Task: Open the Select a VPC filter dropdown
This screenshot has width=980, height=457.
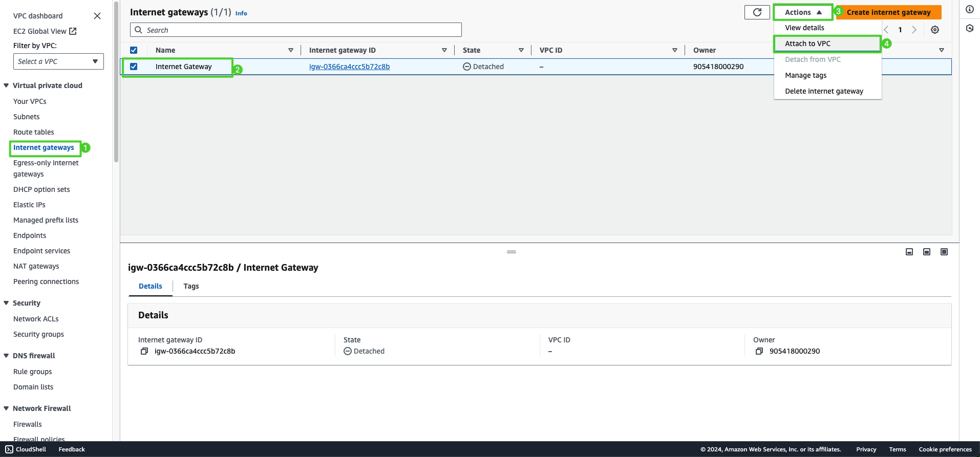Action: 58,61
